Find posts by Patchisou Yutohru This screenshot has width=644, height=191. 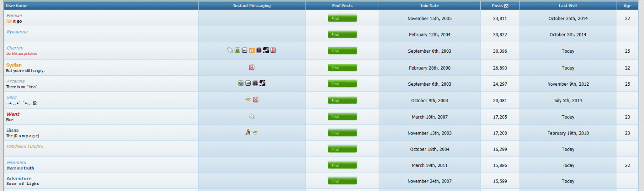(342, 149)
